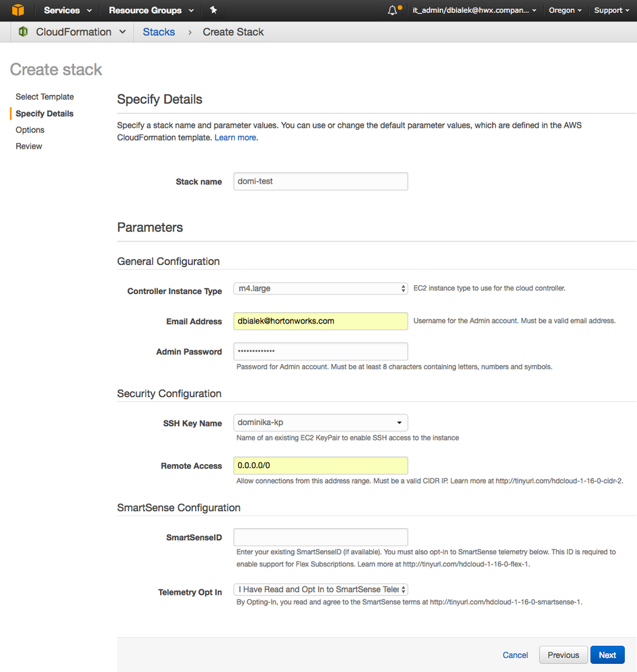Click the Cancel link
637x672 pixels.
pyautogui.click(x=515, y=655)
